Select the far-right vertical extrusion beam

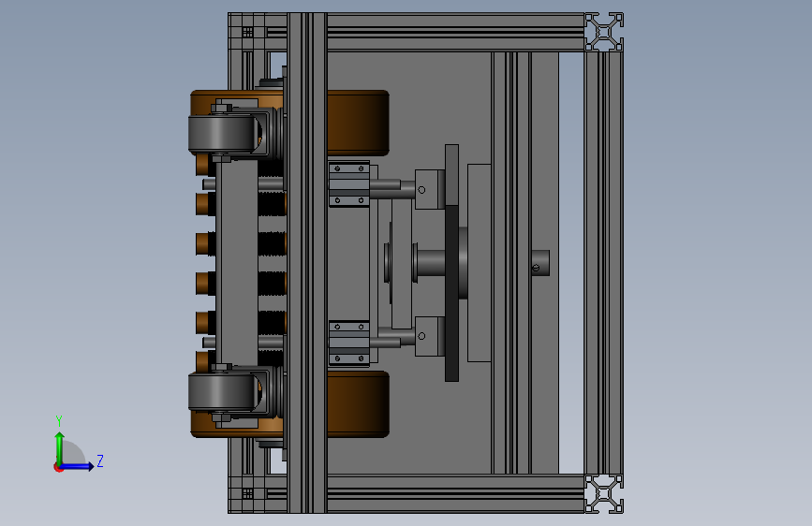coord(604,263)
